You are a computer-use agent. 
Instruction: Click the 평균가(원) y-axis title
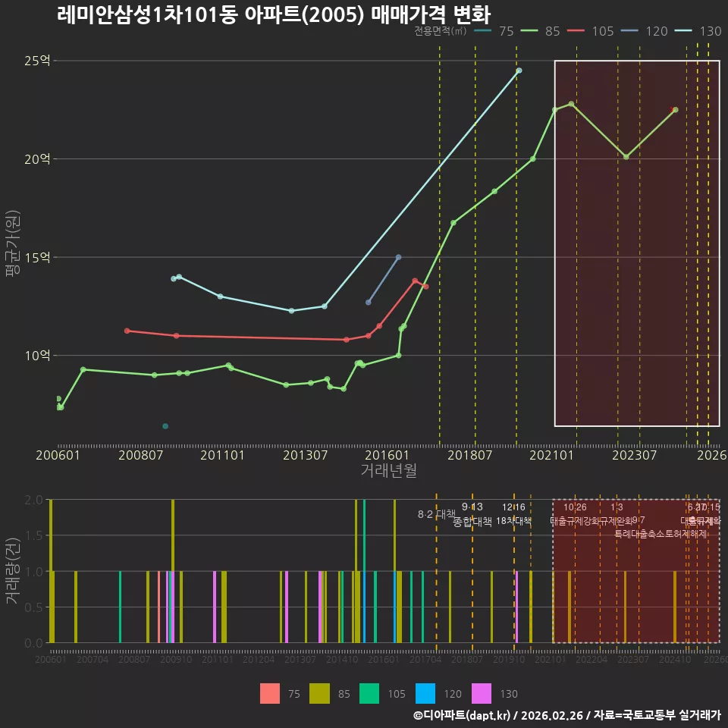(x=13, y=243)
